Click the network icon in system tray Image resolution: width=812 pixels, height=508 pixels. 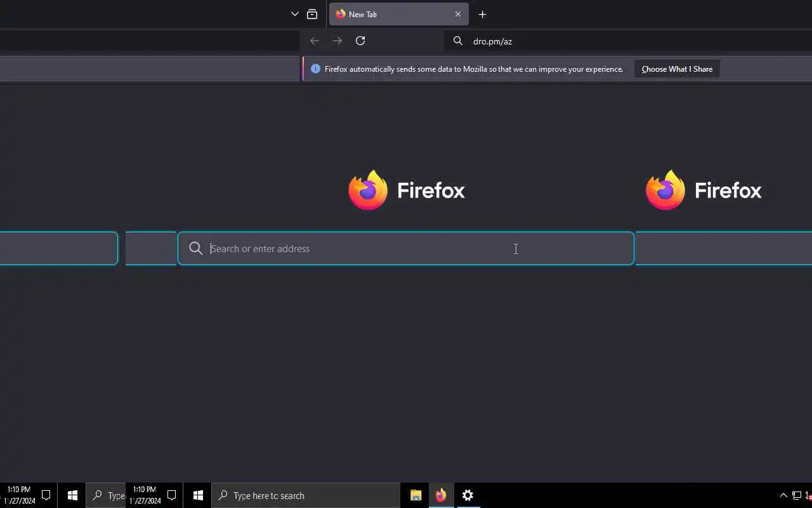tap(797, 495)
